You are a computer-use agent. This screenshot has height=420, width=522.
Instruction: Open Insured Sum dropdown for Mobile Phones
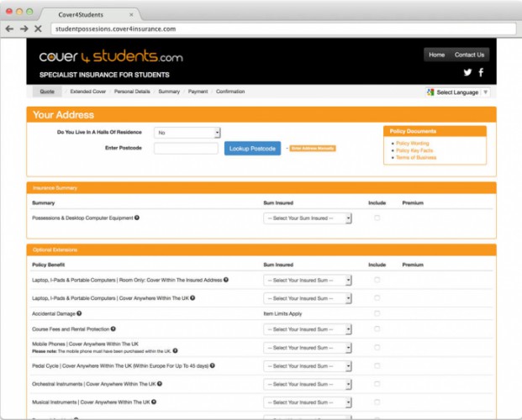(x=308, y=348)
